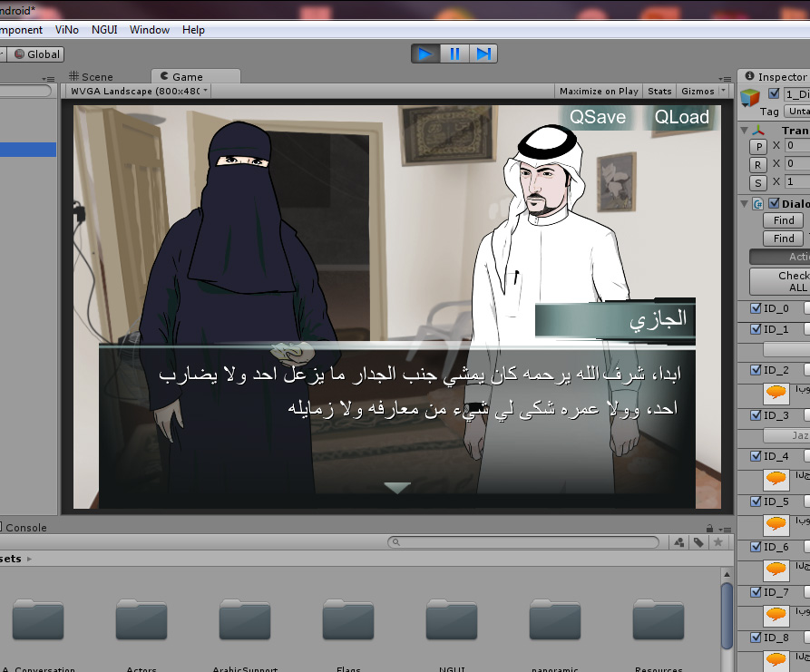Click the QLoad button in game view
Viewport: 810px width, 672px height.
pos(681,117)
